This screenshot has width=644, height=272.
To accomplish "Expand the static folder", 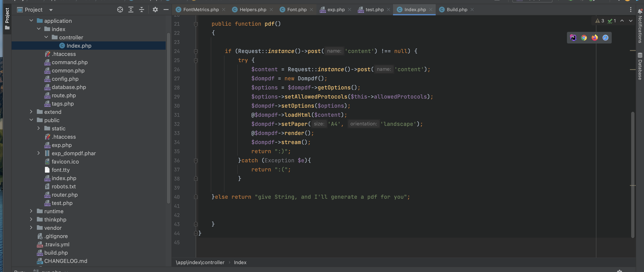I will pos(39,128).
